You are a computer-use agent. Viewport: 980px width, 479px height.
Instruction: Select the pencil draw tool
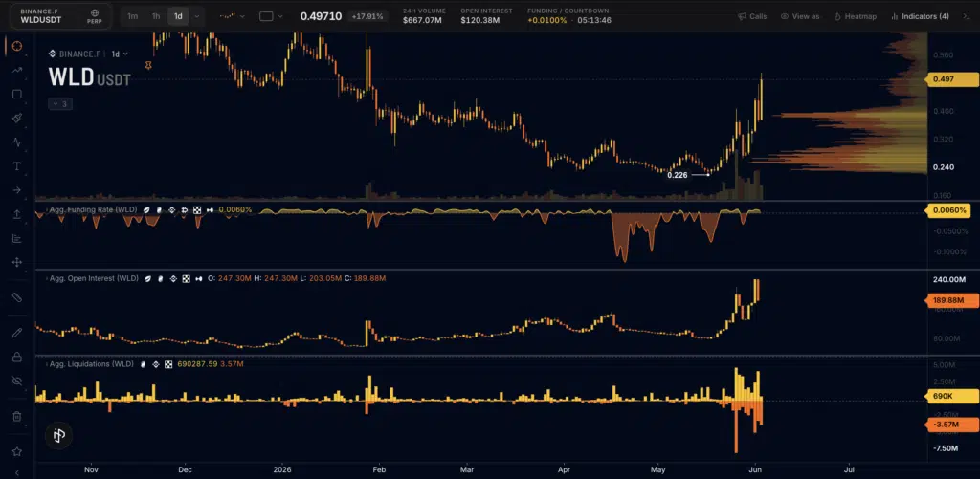coord(17,333)
